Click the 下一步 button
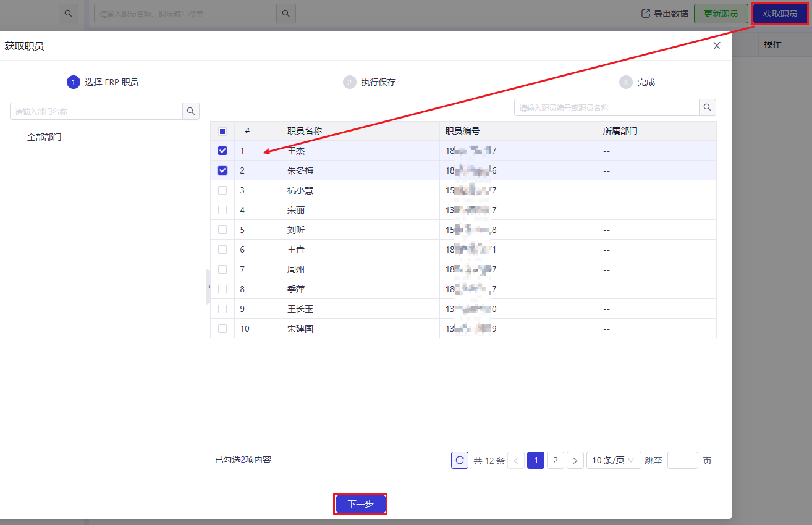The image size is (812, 525). click(361, 504)
